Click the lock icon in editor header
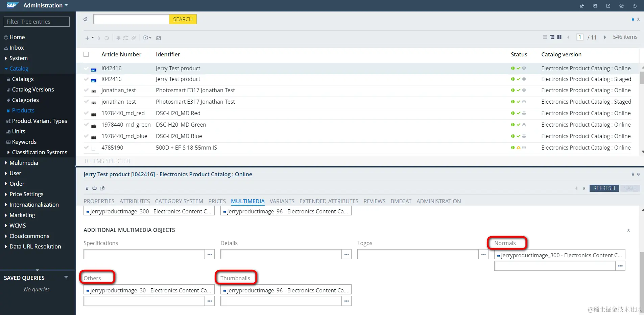Image resolution: width=644 pixels, height=315 pixels. coord(633,174)
